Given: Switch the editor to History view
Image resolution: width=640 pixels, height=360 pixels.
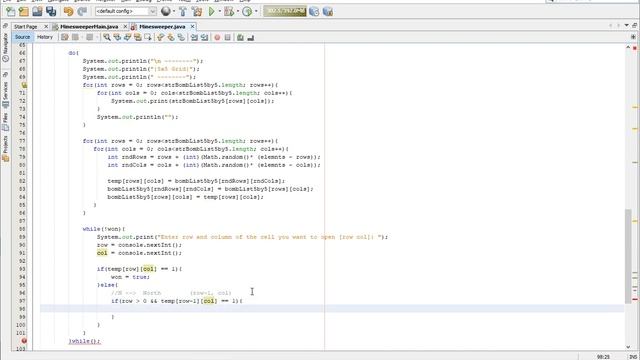Looking at the screenshot, I should [45, 37].
